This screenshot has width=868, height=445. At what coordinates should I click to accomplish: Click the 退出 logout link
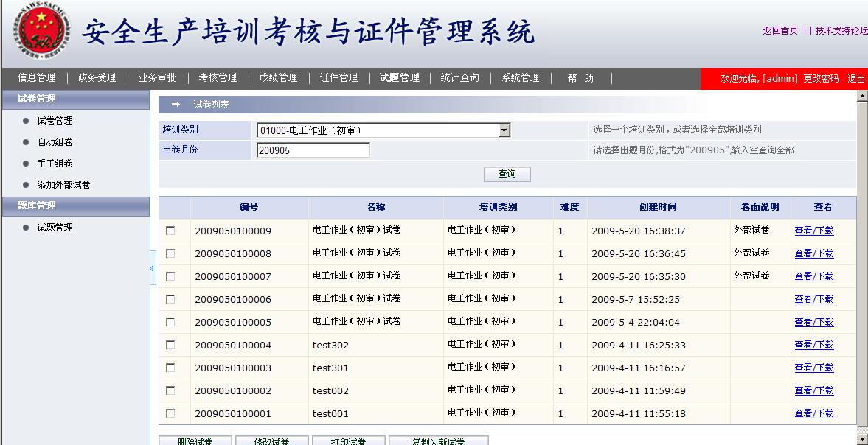(x=855, y=79)
